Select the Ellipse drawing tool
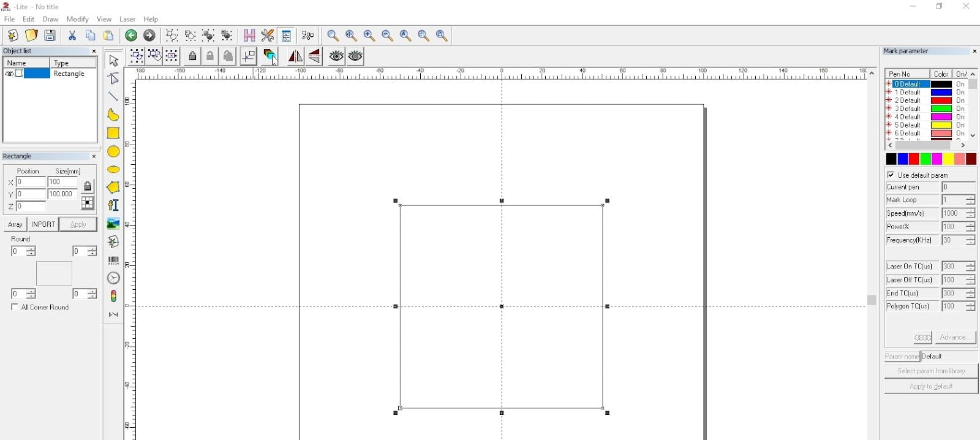This screenshot has width=980, height=440. click(x=113, y=169)
